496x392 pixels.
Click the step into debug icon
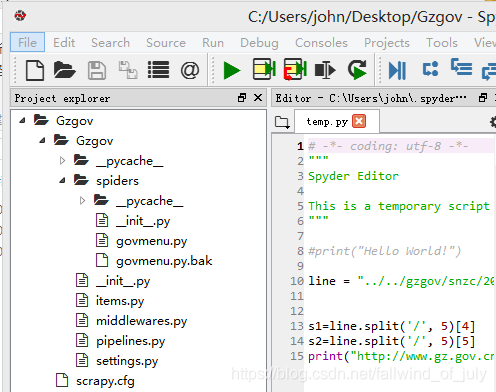coord(461,67)
